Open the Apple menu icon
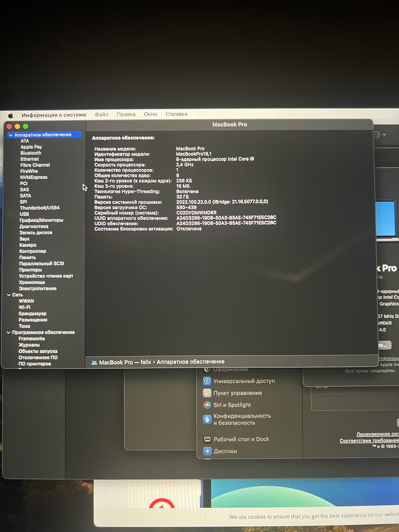This screenshot has height=532, width=399. [x=11, y=116]
